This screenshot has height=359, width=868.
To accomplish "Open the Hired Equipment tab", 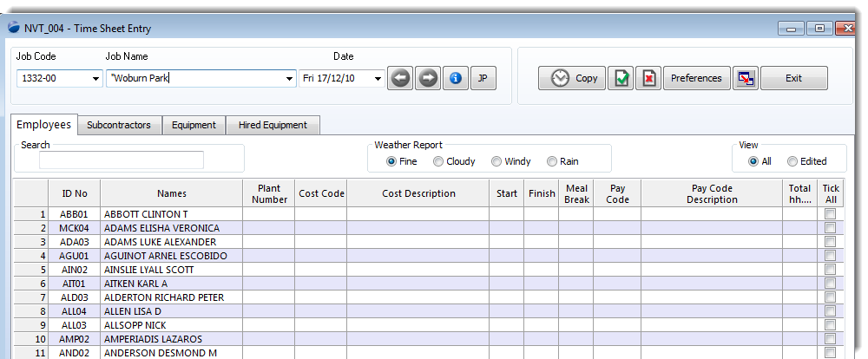I will point(273,125).
